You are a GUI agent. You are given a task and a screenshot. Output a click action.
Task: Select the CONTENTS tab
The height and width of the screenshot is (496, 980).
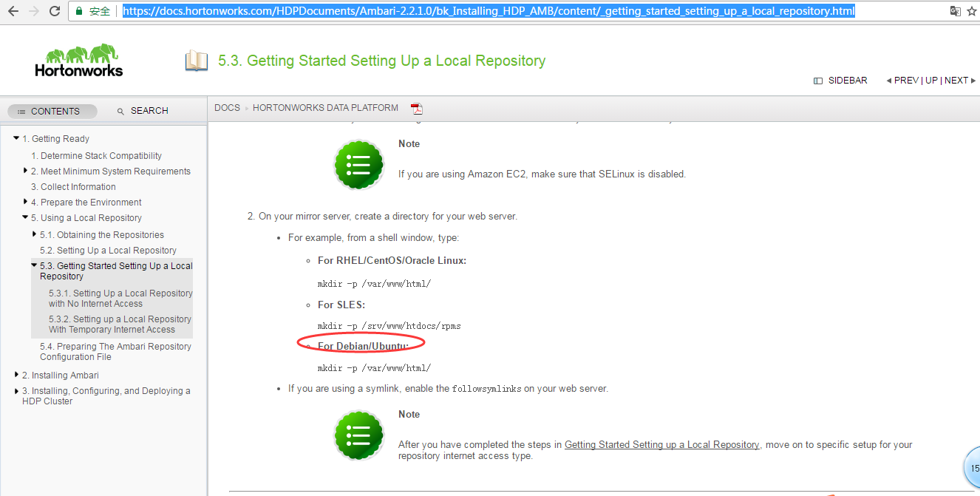pos(52,111)
